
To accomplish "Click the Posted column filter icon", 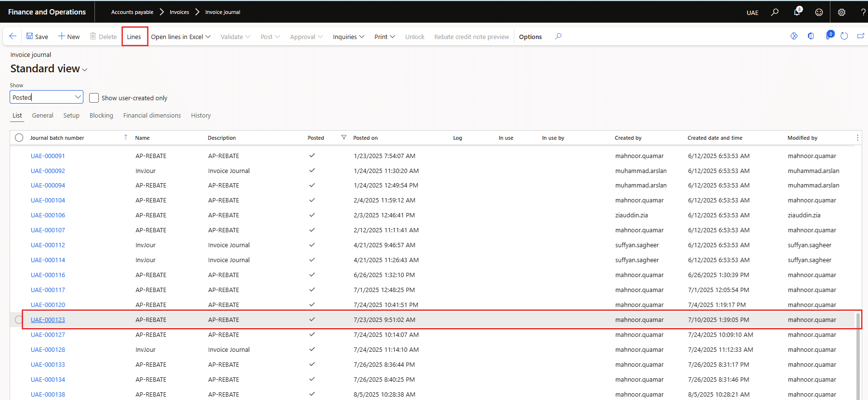I will (x=344, y=137).
